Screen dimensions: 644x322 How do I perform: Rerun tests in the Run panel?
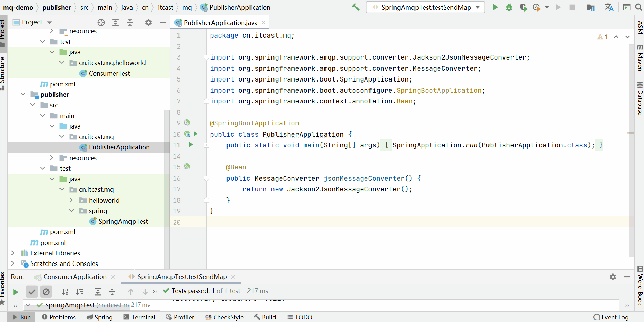(16, 292)
